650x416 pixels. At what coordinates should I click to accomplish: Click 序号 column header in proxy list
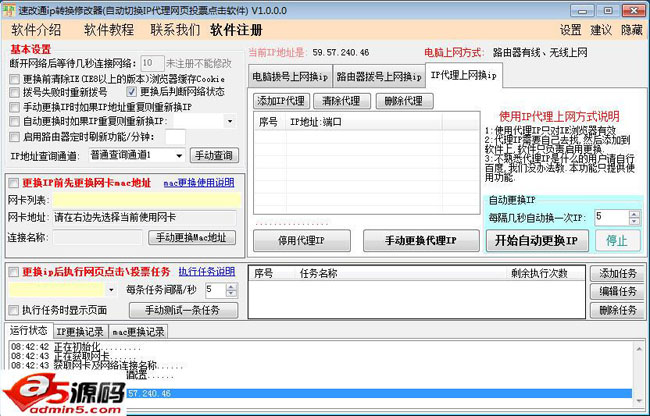click(268, 122)
